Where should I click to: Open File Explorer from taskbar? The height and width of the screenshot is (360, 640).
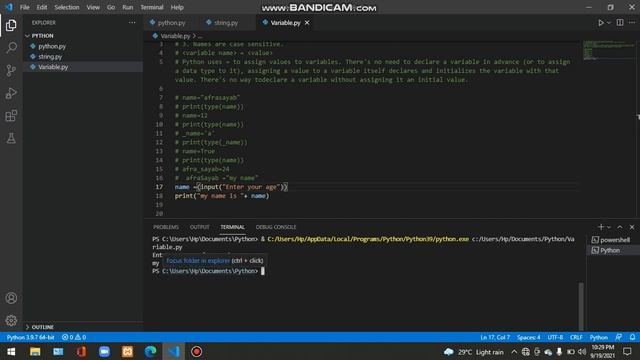[x=35, y=352]
